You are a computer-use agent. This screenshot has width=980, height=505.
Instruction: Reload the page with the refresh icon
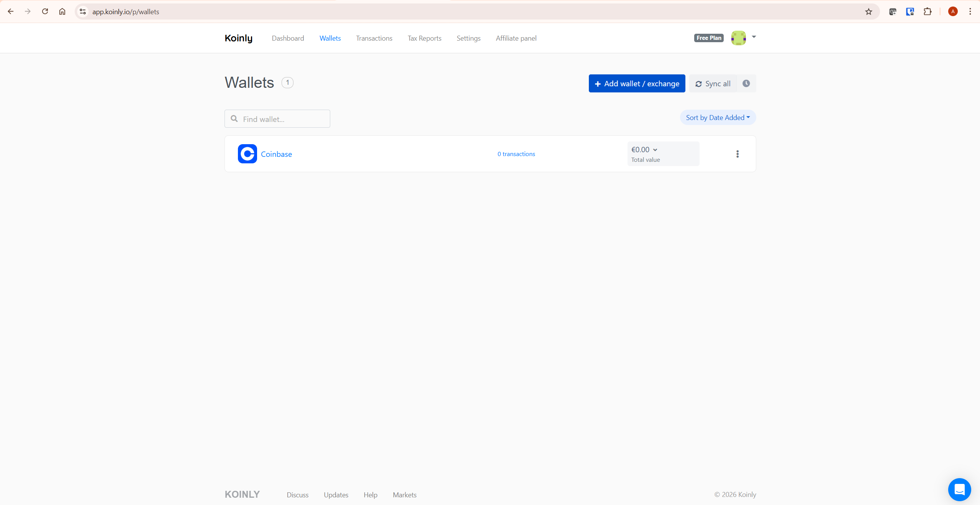45,12
